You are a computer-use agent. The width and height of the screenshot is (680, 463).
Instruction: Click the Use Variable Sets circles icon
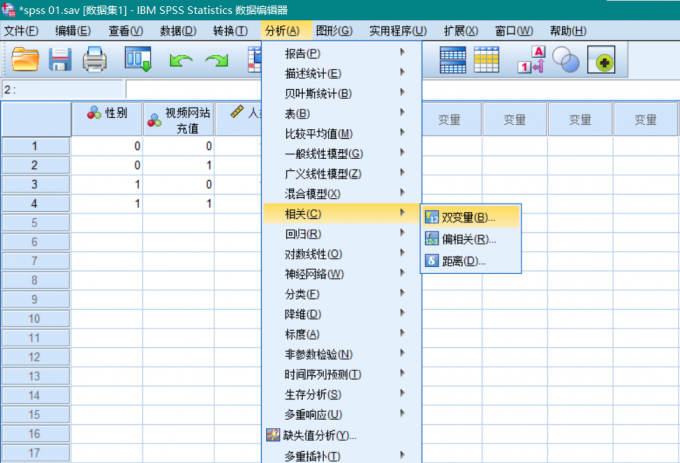566,60
